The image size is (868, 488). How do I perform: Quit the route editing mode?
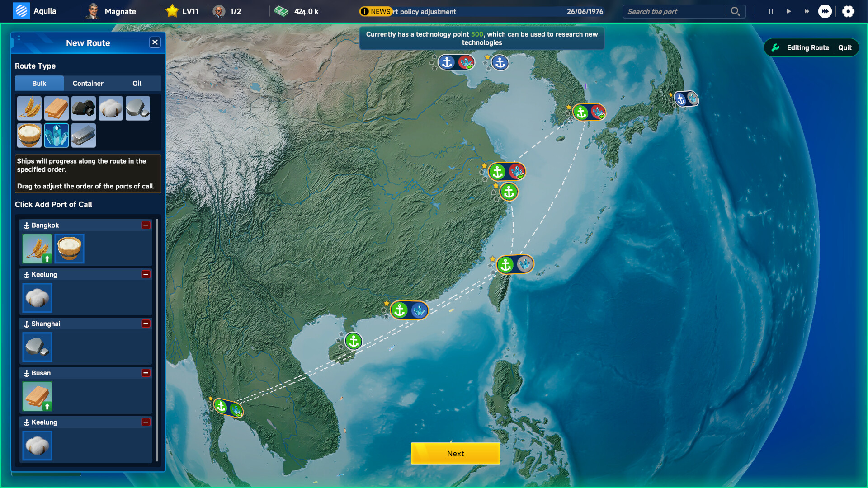845,47
